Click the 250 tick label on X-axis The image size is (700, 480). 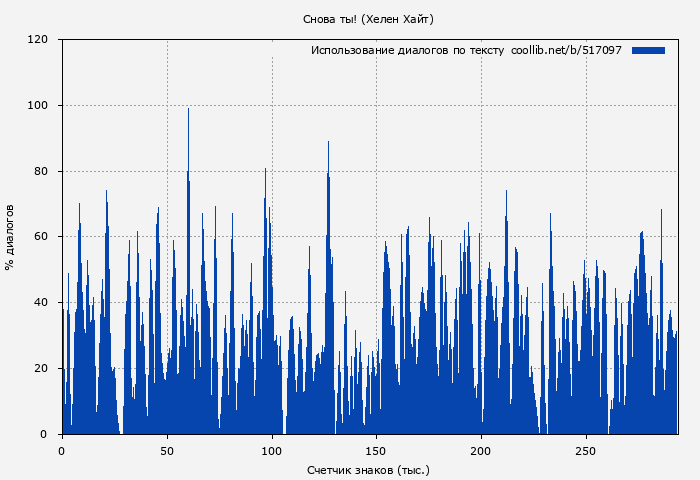pos(586,450)
